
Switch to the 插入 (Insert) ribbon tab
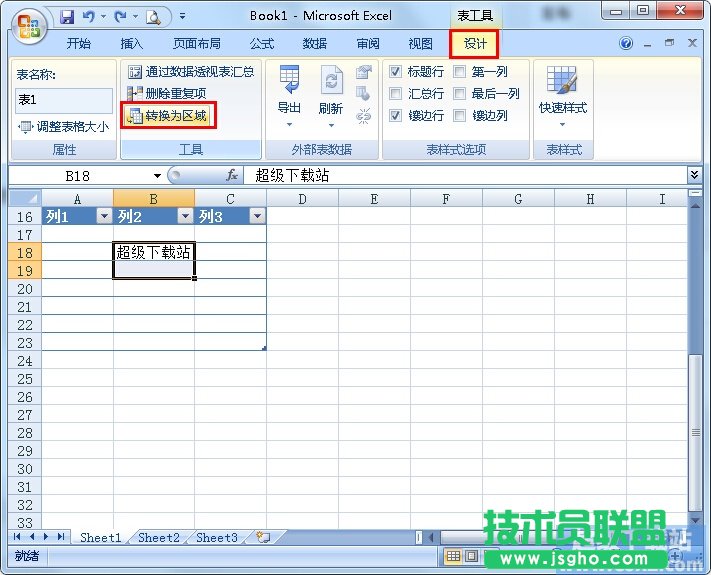pos(132,44)
